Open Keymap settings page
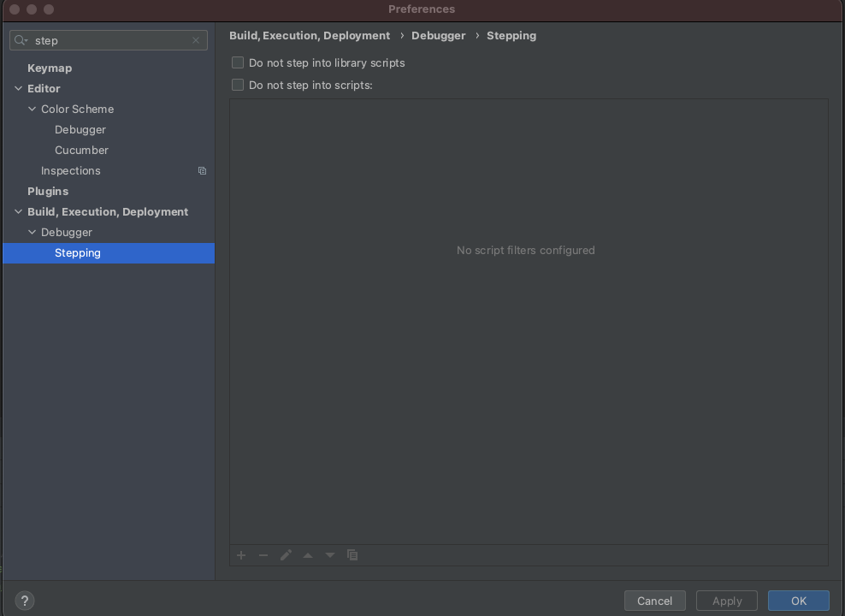 pyautogui.click(x=50, y=68)
